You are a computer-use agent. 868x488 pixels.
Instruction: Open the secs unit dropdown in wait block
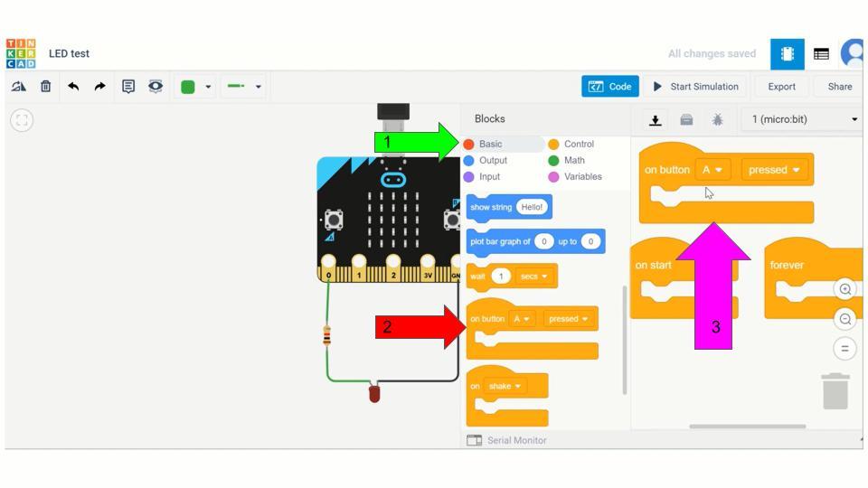pyautogui.click(x=533, y=277)
